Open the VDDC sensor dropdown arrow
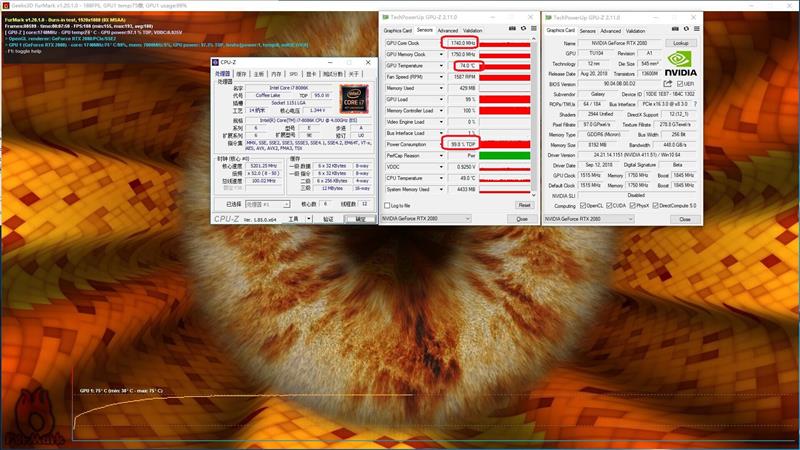Image resolution: width=800 pixels, height=450 pixels. click(x=441, y=167)
